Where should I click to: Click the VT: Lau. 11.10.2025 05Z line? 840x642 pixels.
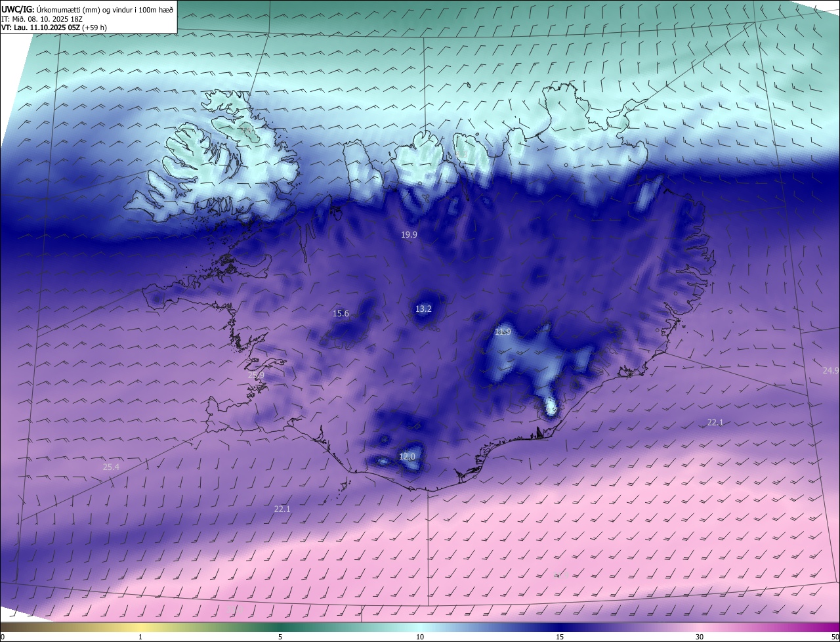(x=54, y=28)
